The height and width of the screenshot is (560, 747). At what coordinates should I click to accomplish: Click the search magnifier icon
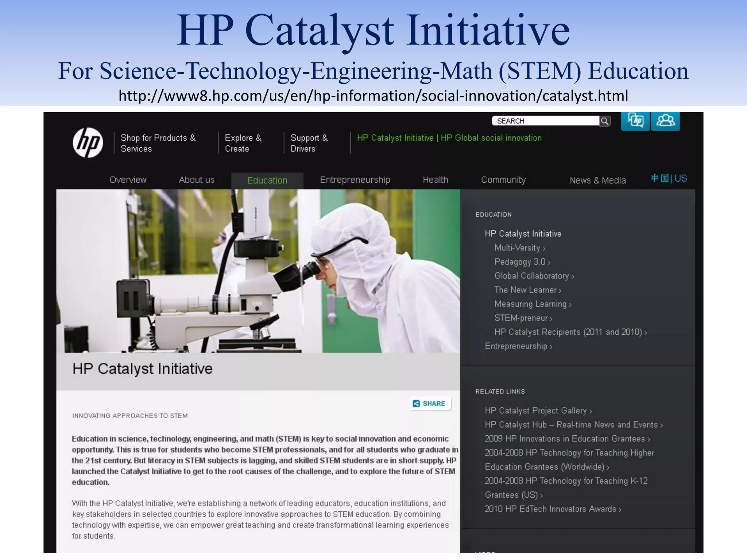pyautogui.click(x=605, y=121)
